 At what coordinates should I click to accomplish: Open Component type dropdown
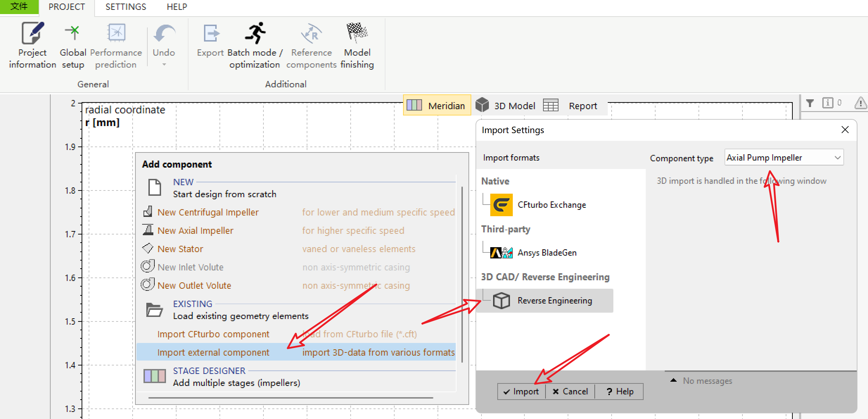pyautogui.click(x=784, y=157)
